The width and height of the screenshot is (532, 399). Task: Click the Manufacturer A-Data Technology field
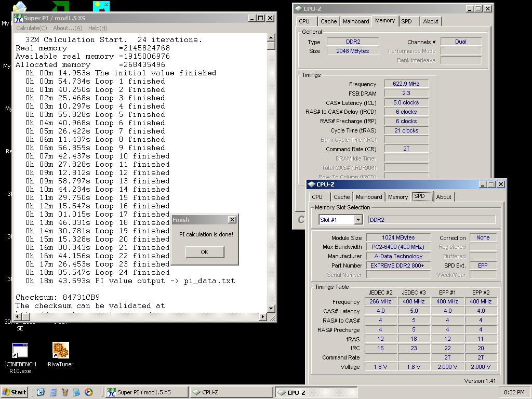click(x=398, y=256)
